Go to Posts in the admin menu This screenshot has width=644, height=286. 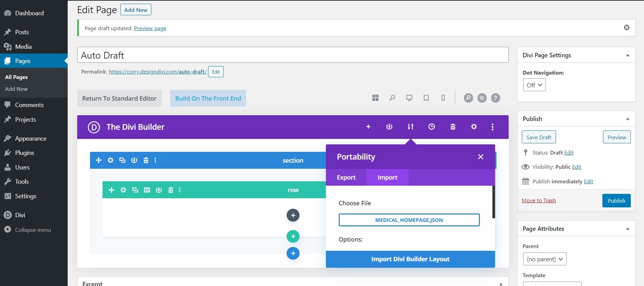pos(34,32)
